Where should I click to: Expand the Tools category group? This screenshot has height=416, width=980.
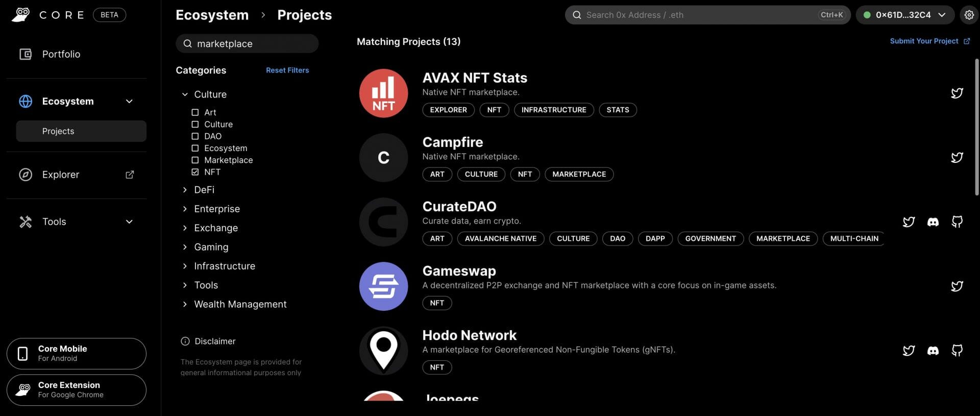click(185, 285)
